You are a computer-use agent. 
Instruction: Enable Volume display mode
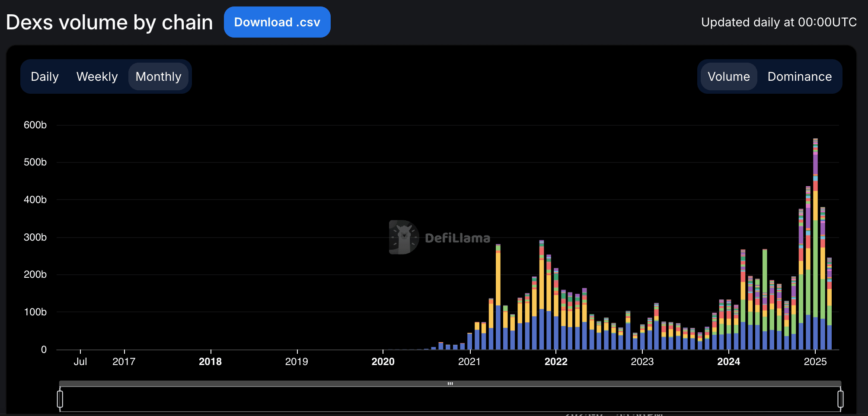click(729, 76)
